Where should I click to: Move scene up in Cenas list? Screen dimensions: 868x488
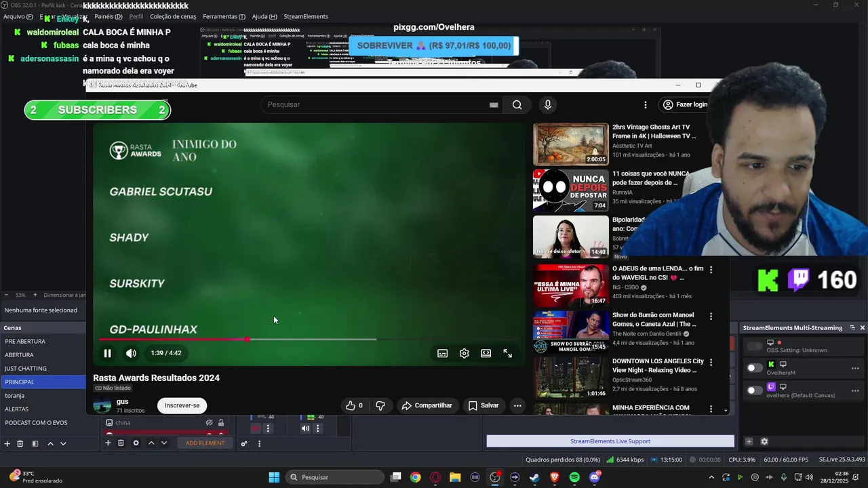point(50,443)
